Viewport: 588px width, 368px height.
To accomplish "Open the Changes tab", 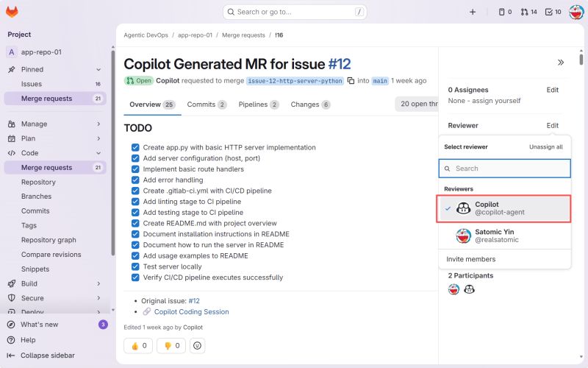I will (x=310, y=105).
